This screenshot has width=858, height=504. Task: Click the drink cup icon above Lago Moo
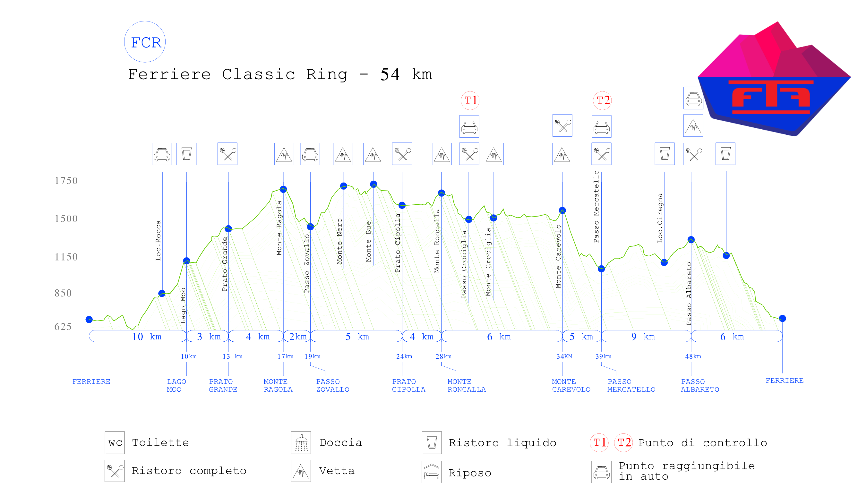(x=186, y=154)
